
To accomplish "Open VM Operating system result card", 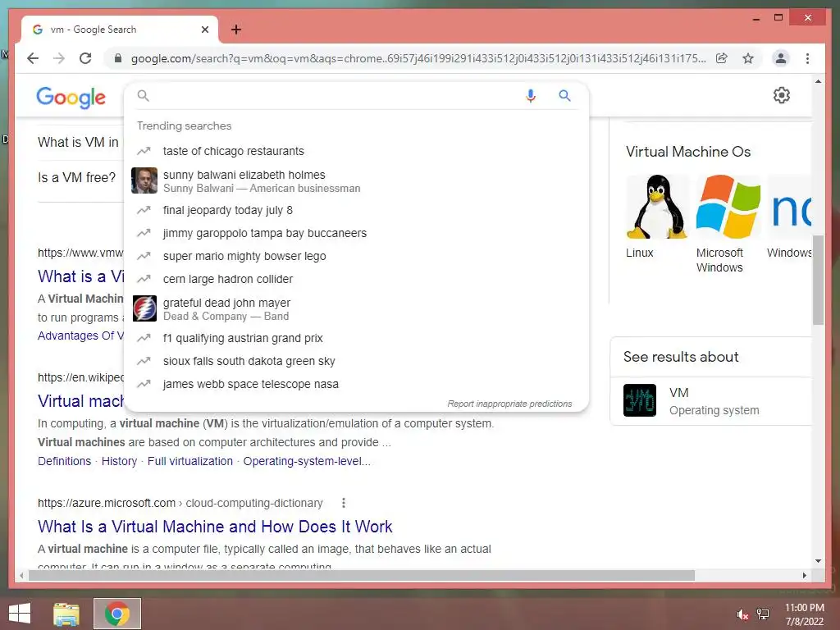I will (711, 401).
